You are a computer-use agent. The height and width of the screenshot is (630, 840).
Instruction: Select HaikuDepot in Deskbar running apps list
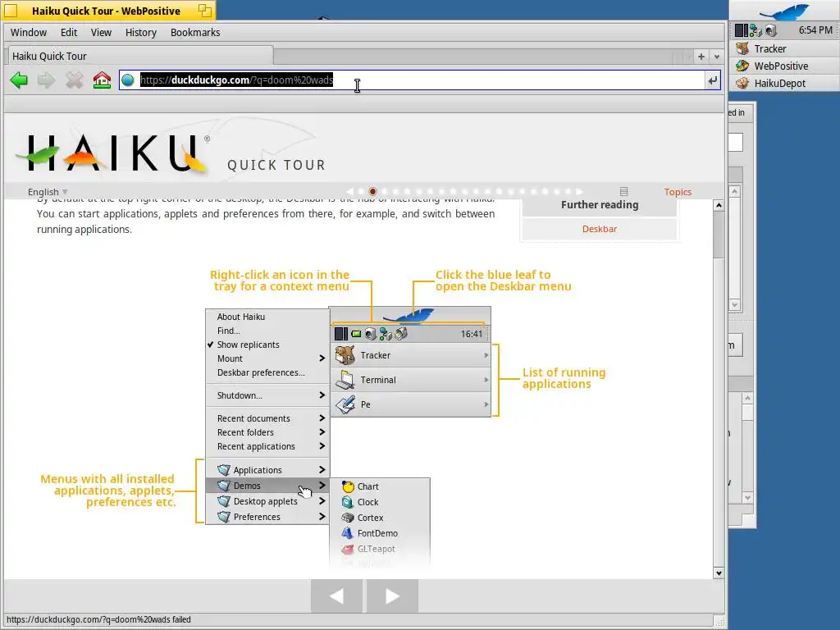pos(784,83)
